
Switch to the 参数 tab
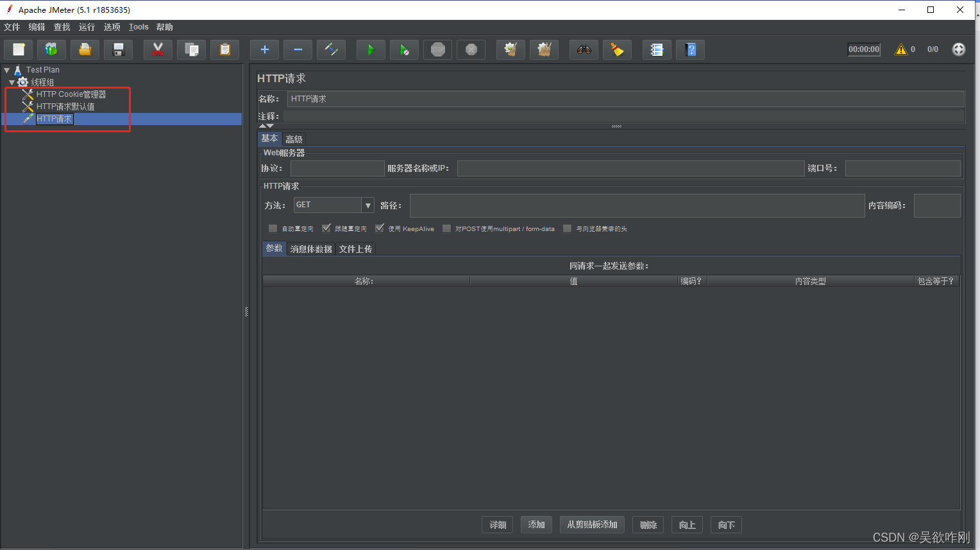point(275,248)
